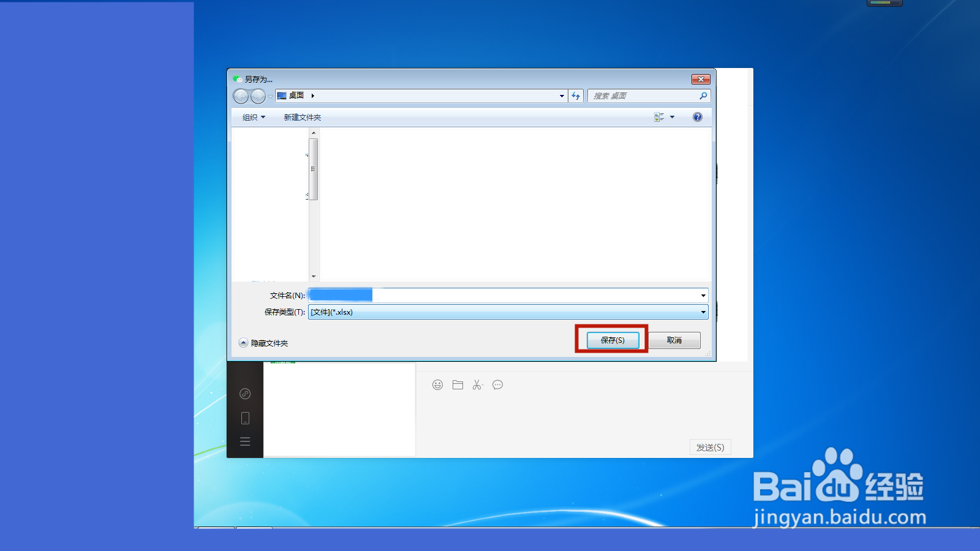Click the forward navigation arrow button
The width and height of the screenshot is (980, 551).
click(x=258, y=96)
